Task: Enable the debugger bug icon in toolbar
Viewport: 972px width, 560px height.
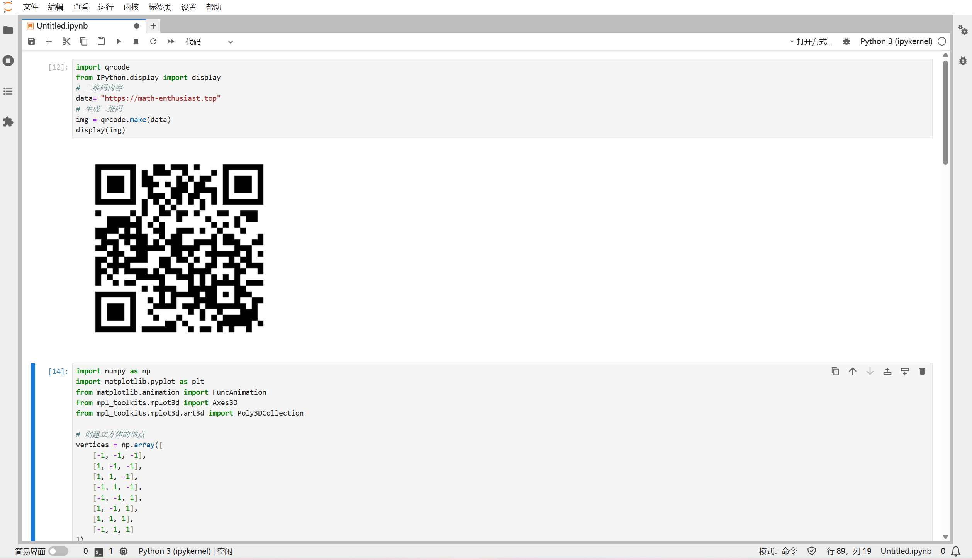Action: pos(846,41)
